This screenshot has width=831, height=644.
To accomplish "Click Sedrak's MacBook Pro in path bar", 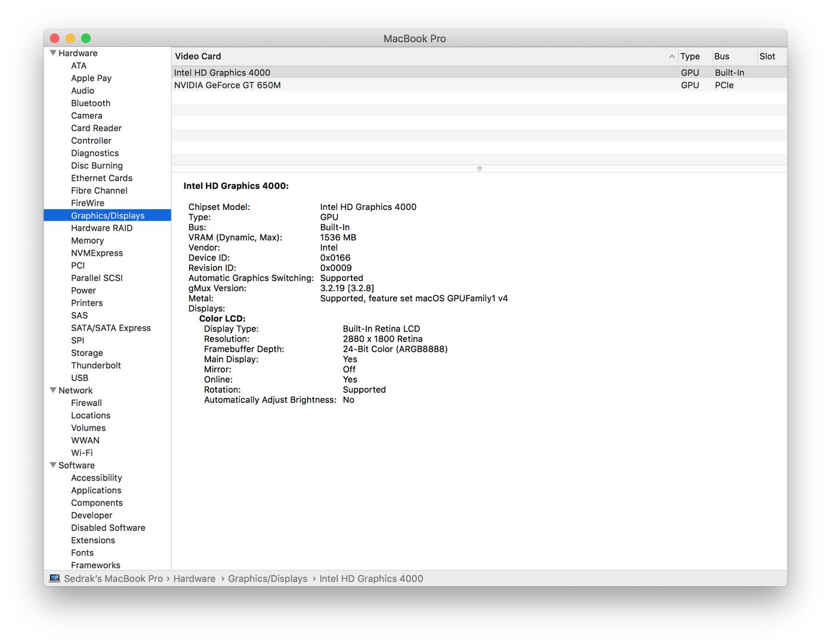I will tap(113, 579).
